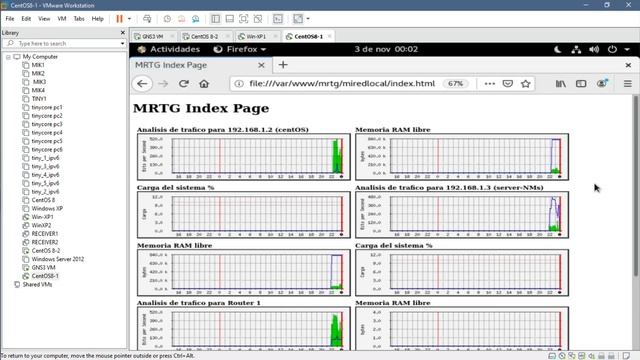Go to the Firefox home page
Image resolution: width=640 pixels, height=360 pixels.
coord(204,84)
